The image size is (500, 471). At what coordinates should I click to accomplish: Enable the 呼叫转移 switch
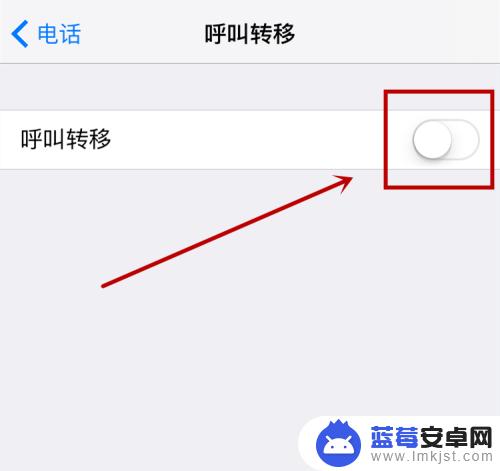coord(446,139)
